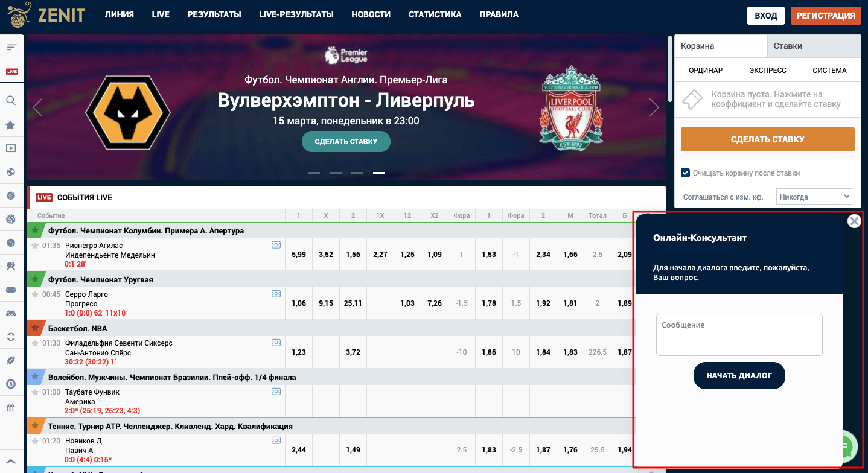The image size is (868, 473).
Task: Bet on odds 5,99 for Рионегро Агилас
Action: pos(299,255)
